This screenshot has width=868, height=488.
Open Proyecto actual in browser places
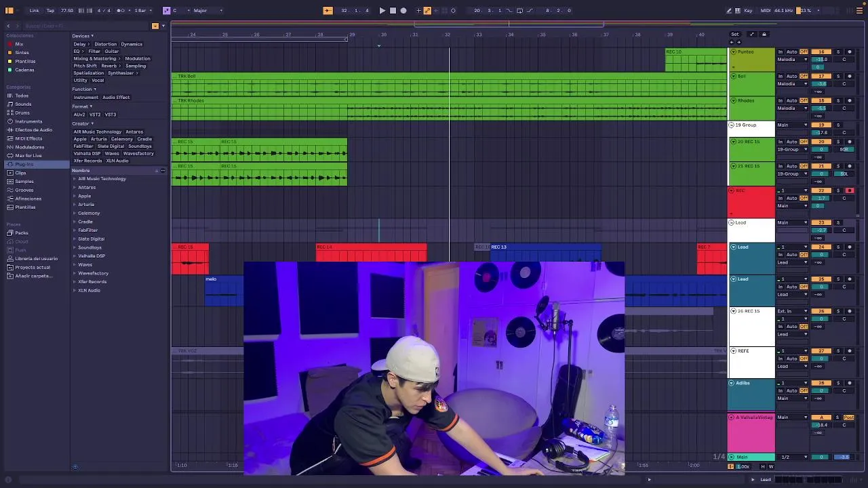pyautogui.click(x=33, y=267)
